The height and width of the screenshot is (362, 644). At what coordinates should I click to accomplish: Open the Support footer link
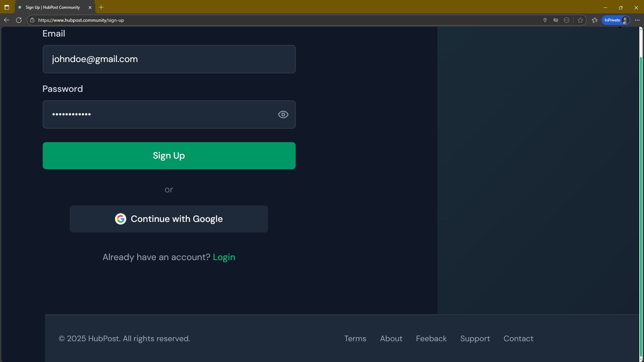[475, 339]
